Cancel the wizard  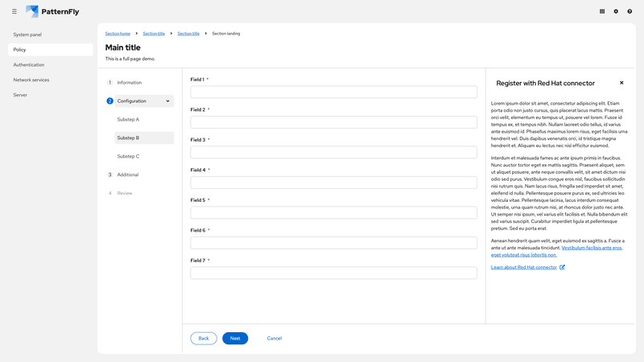coord(275,338)
